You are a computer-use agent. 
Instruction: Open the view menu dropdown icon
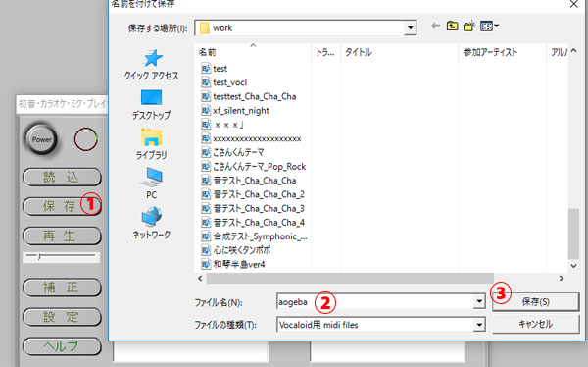click(x=489, y=26)
